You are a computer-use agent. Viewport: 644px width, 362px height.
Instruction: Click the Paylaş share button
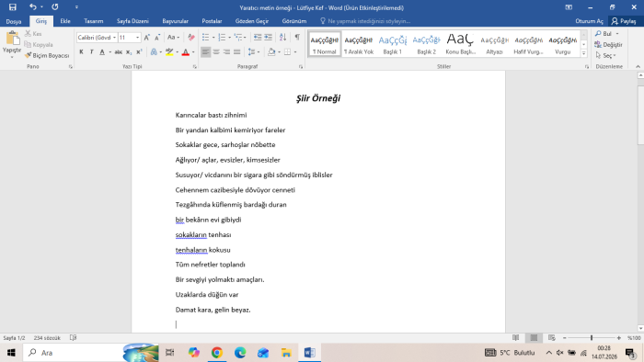pyautogui.click(x=624, y=21)
